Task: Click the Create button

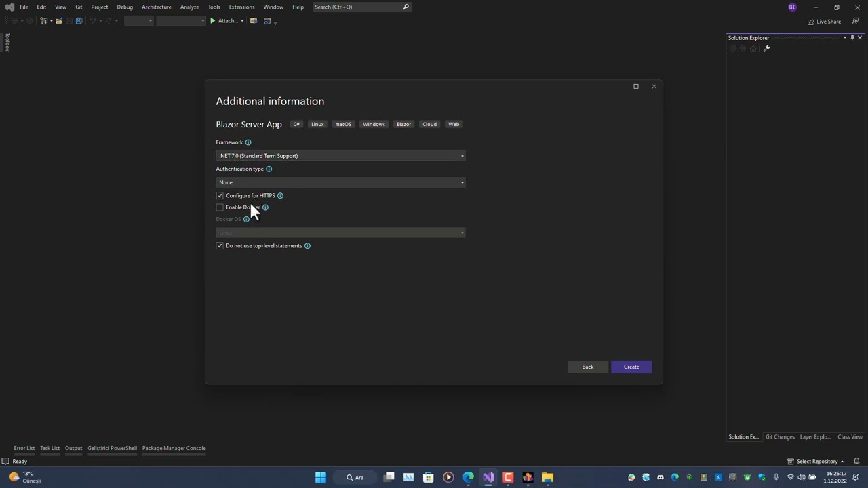Action: [631, 367]
